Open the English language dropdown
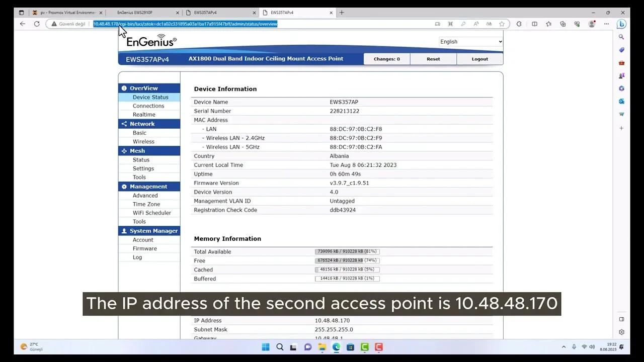Screen dimensions: 644x362 point(470,42)
